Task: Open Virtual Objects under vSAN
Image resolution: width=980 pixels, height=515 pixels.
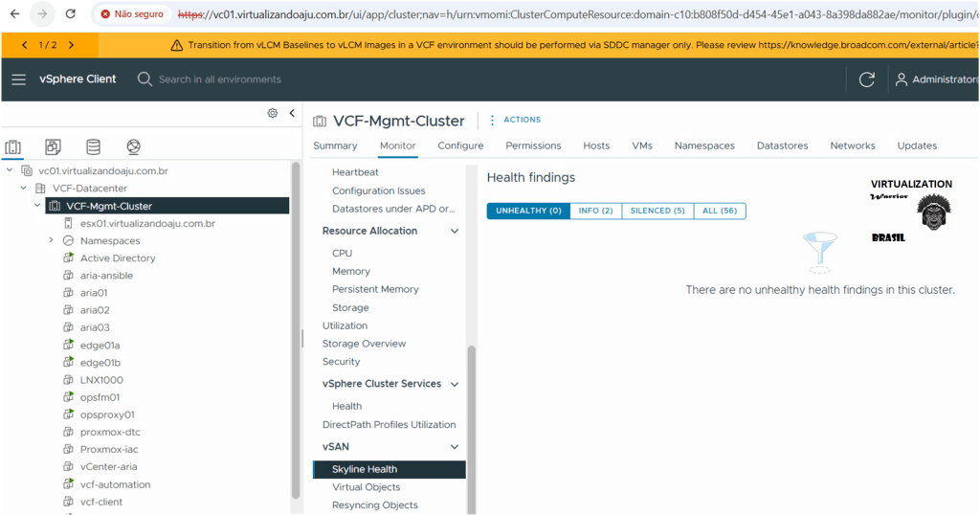Action: click(366, 487)
